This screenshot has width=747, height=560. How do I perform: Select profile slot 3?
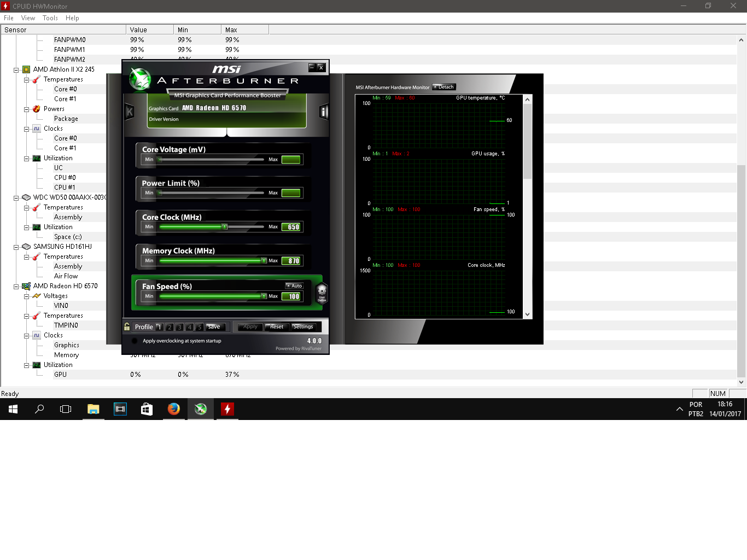click(179, 327)
